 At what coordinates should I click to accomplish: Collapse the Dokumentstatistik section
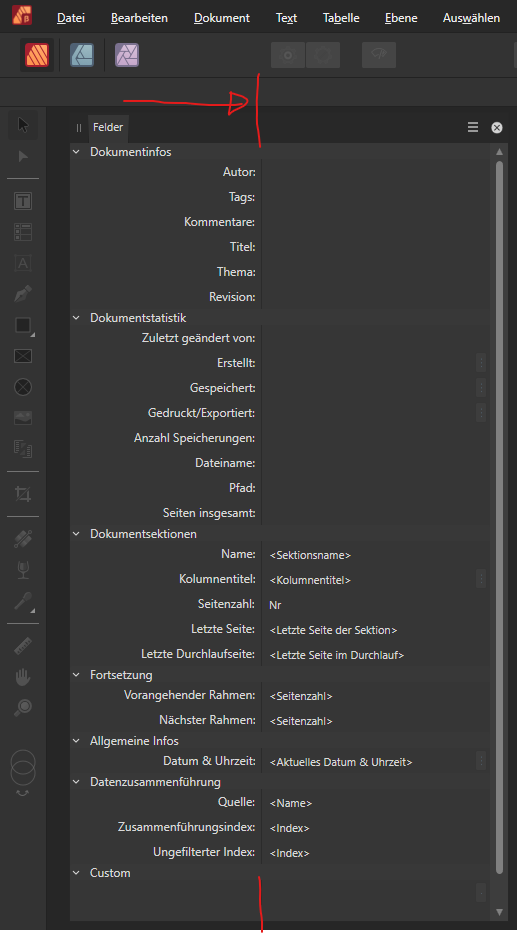point(76,318)
